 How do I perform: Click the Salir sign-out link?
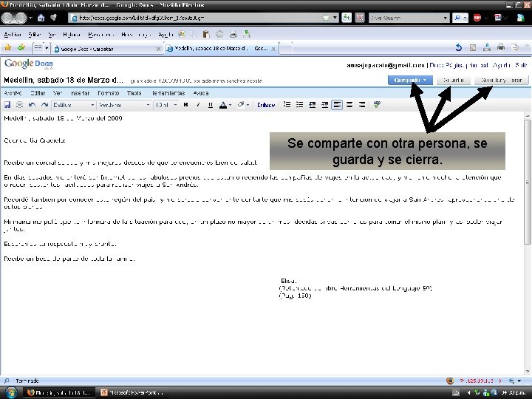pyautogui.click(x=521, y=65)
